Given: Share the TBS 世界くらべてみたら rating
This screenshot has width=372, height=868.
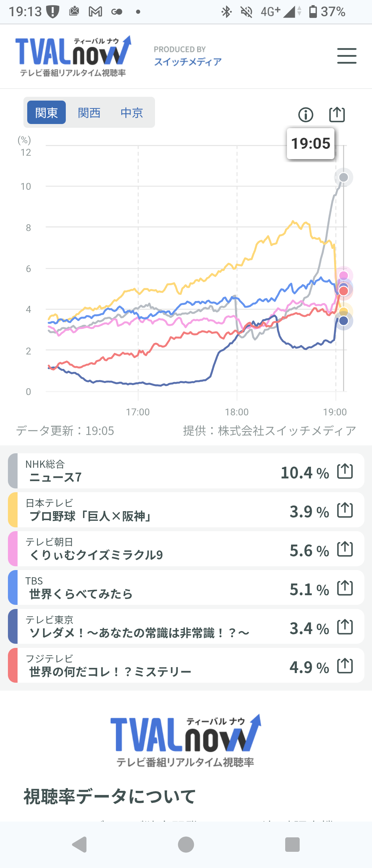Looking at the screenshot, I should click(x=345, y=588).
